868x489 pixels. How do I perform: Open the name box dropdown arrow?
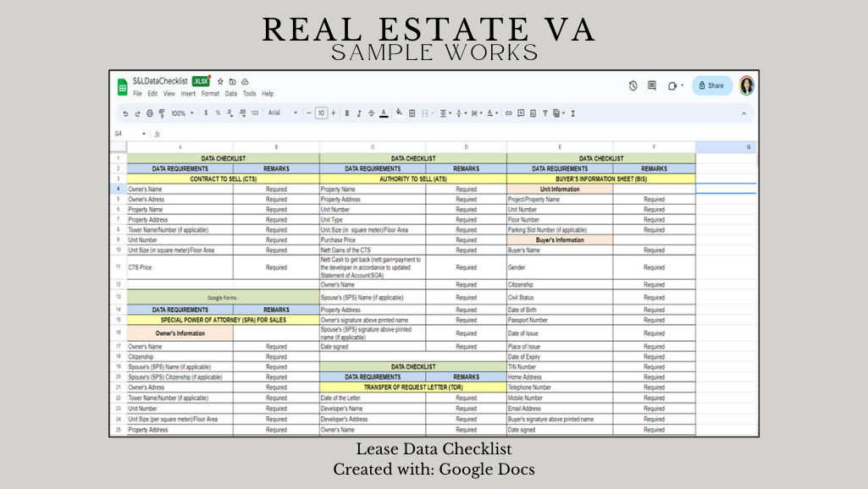pyautogui.click(x=144, y=134)
